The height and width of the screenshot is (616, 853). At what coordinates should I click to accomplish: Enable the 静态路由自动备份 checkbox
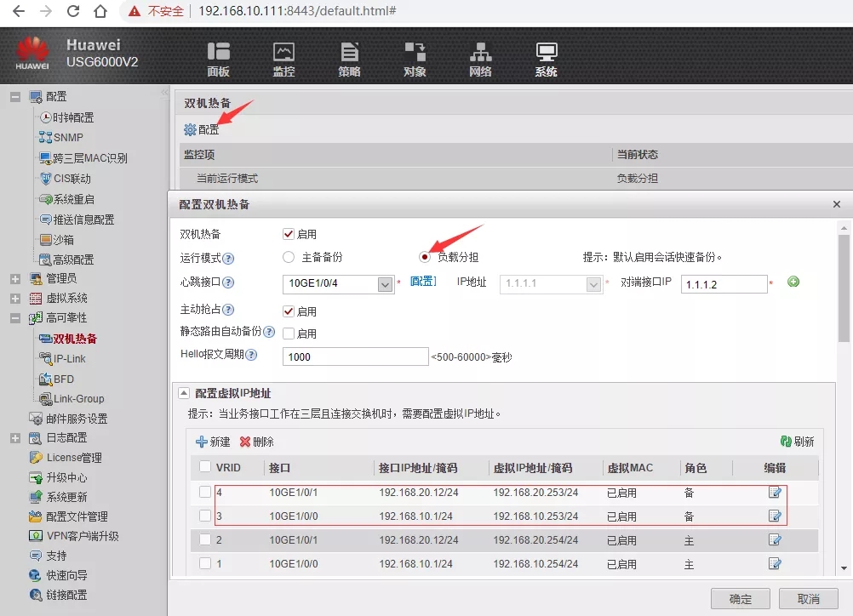click(x=289, y=334)
